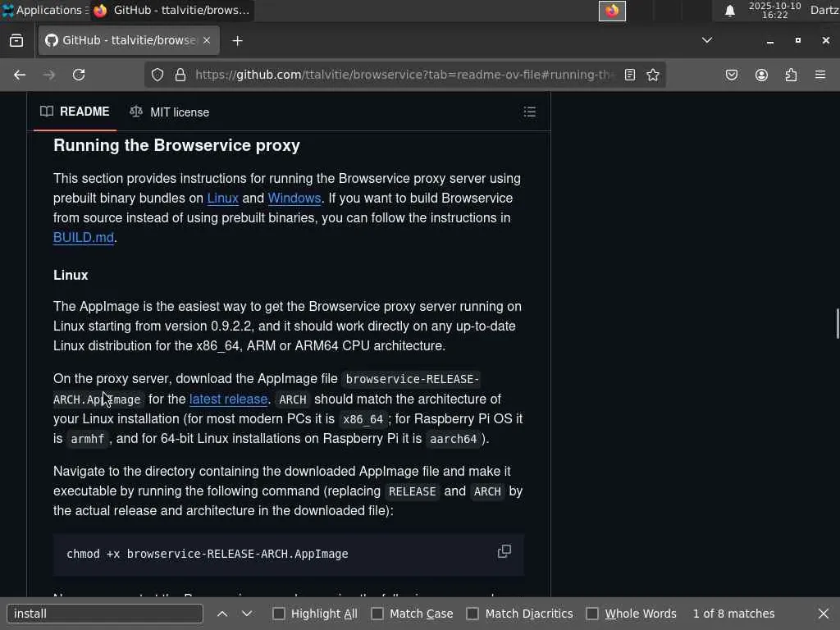Enable Match Case checkbox

tap(377, 614)
